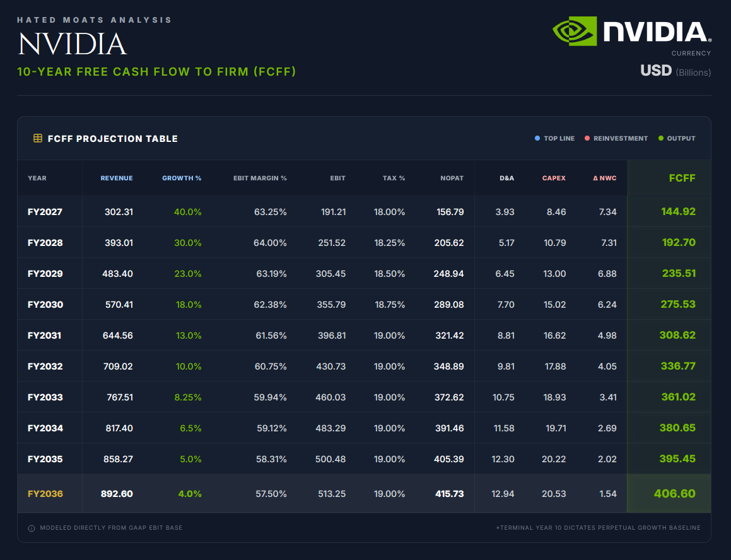731x560 pixels.
Task: Click FY2032 D&A value 9.81
Action: [x=506, y=366]
